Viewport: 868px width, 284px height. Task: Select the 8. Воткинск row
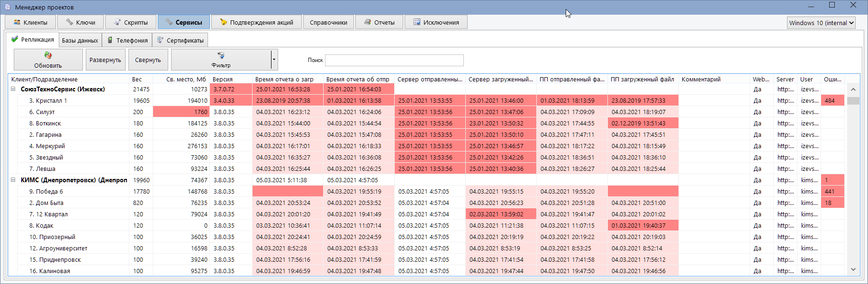426,123
